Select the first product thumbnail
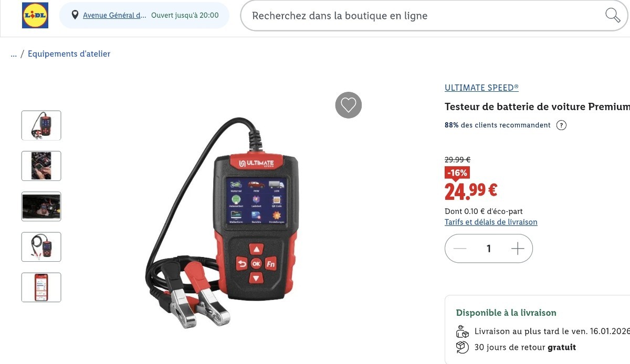The image size is (630, 364). coord(41,125)
